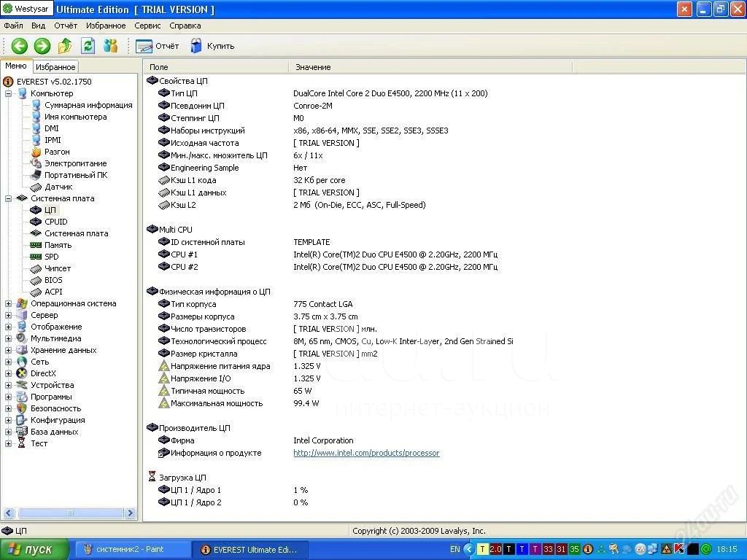The width and height of the screenshot is (747, 560).
Task: Click the Поле column header
Action: pos(216,67)
